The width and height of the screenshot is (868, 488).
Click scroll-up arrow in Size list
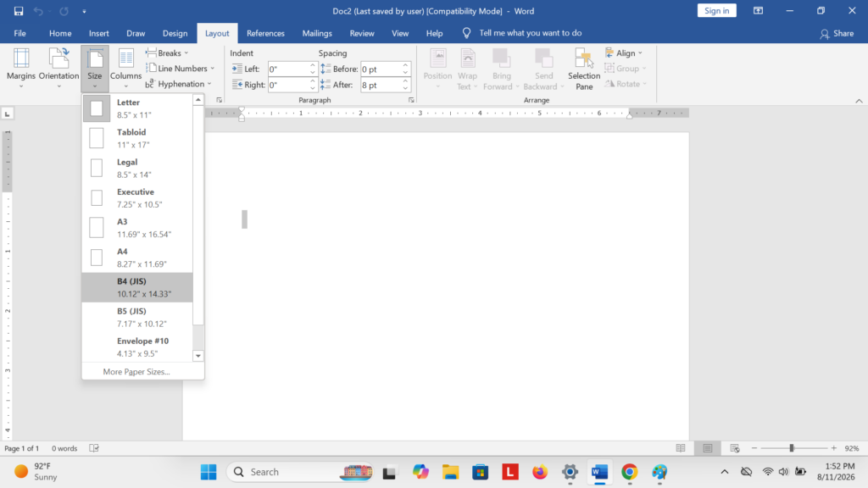pos(198,100)
